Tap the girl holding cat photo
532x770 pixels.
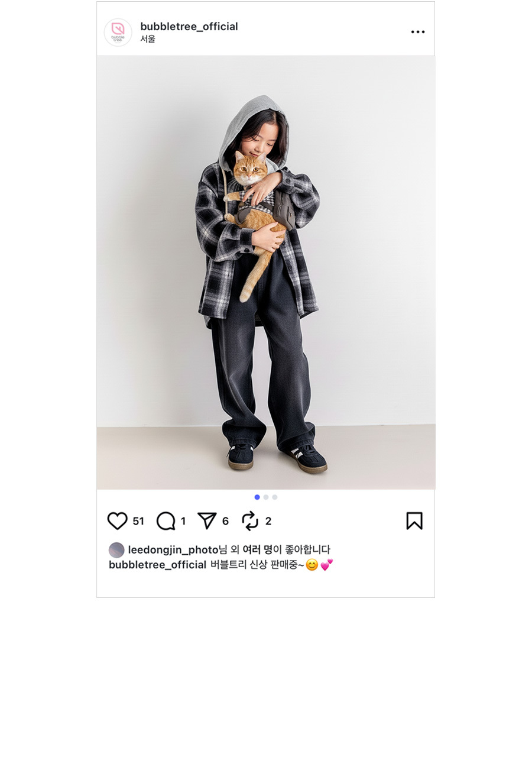click(x=266, y=273)
